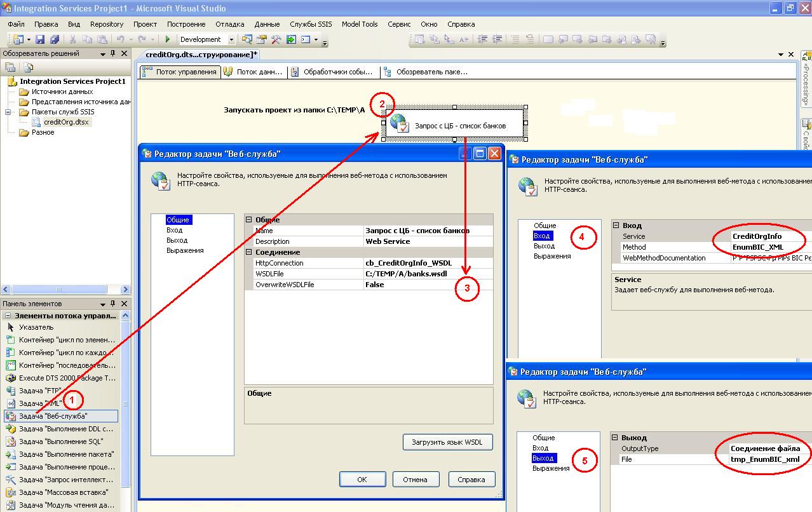Screen dimensions: 812x512
Task: Switch to the Поток данн... tab
Action: coord(253,72)
